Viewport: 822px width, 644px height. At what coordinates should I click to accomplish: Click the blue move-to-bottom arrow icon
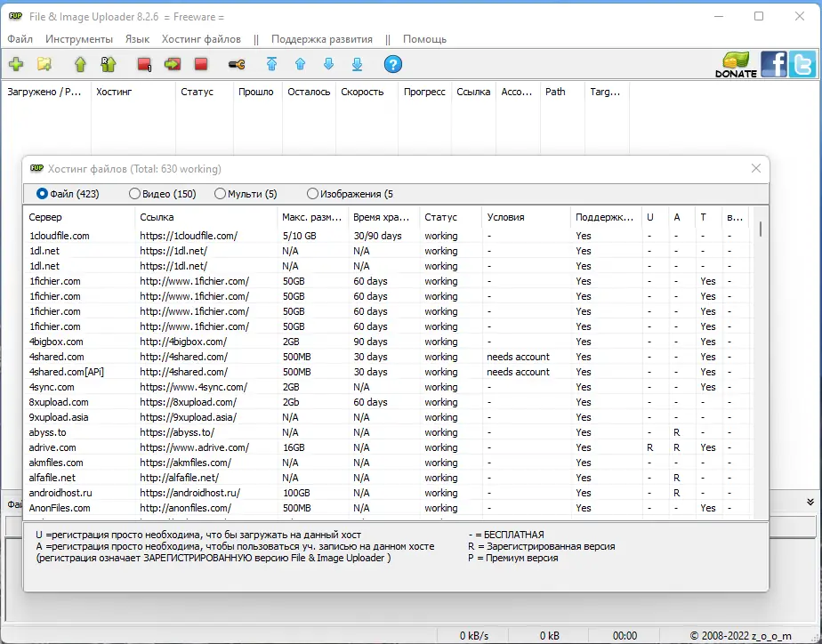357,64
